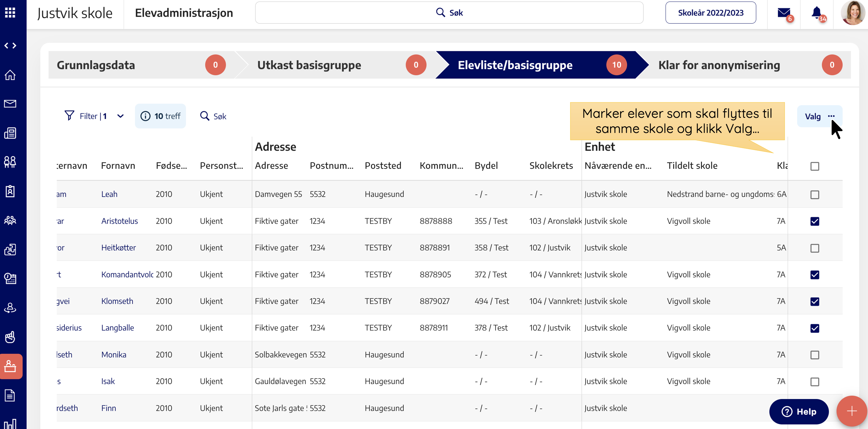Check the box for Leah row
This screenshot has height=429, width=868.
click(x=814, y=194)
